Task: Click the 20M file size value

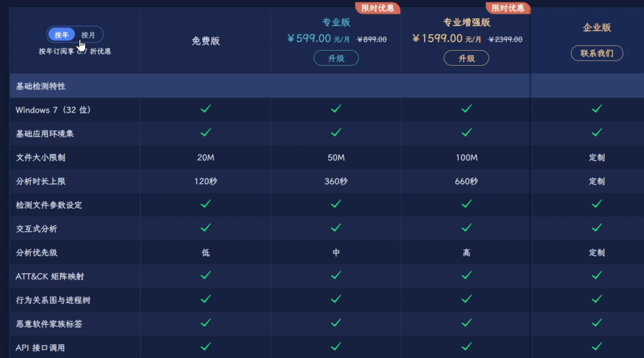Action: pyautogui.click(x=206, y=158)
